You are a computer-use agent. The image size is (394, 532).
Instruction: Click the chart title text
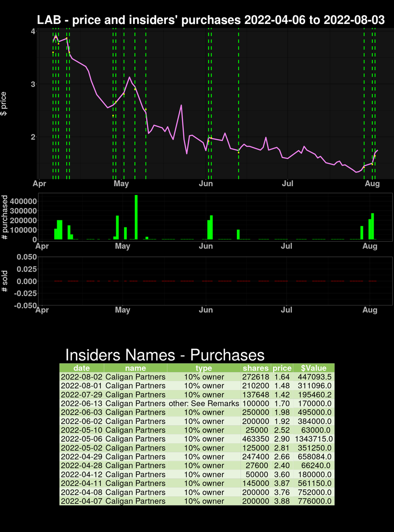click(210, 20)
